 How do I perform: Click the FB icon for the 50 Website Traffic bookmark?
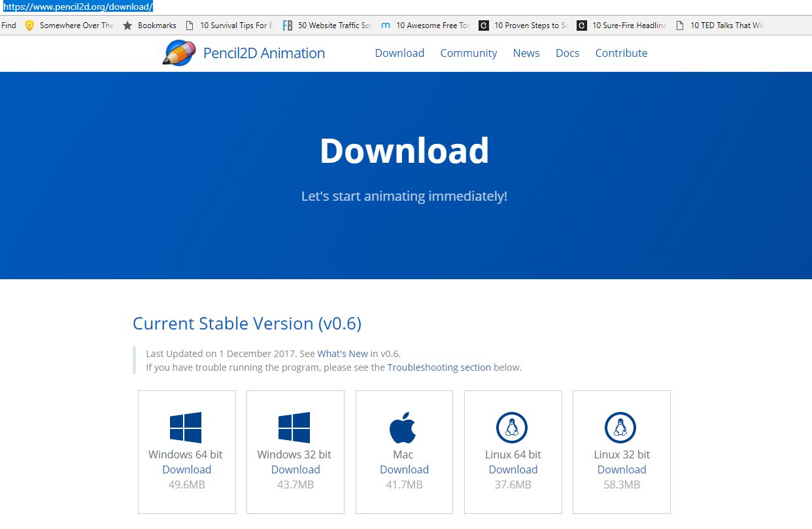288,26
